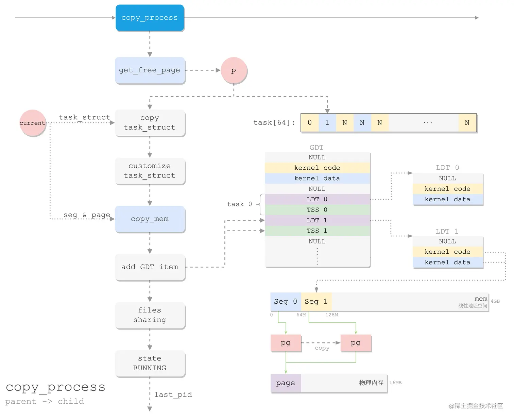
Task: Select the LDT 1 row in GDT
Action: 317,220
